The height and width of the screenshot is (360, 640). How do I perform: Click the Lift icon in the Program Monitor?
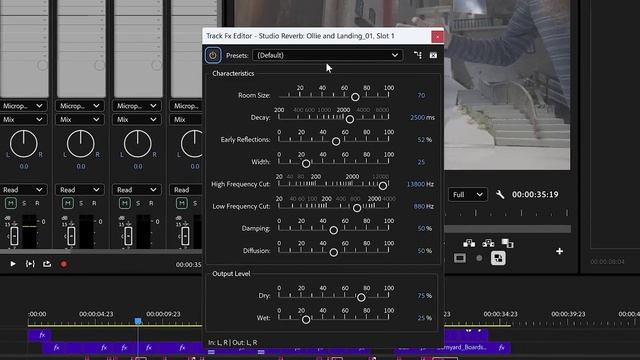[x=469, y=243]
